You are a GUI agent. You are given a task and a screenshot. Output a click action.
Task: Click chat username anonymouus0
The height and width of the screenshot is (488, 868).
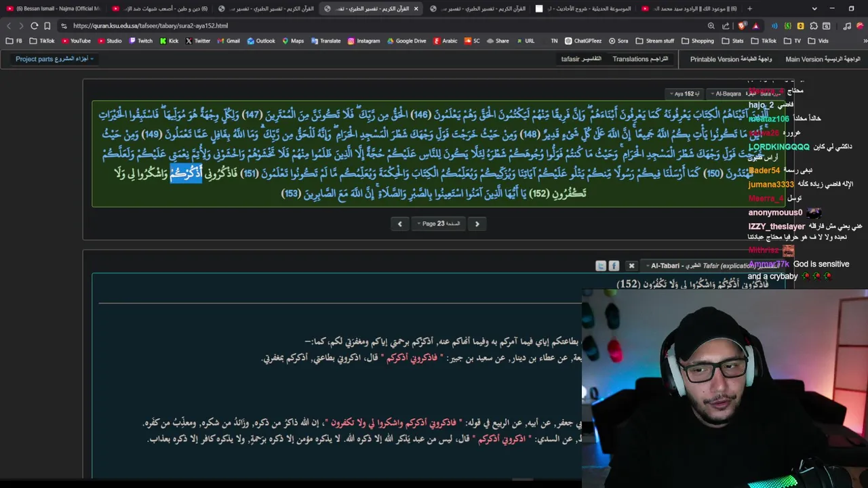[x=775, y=213]
